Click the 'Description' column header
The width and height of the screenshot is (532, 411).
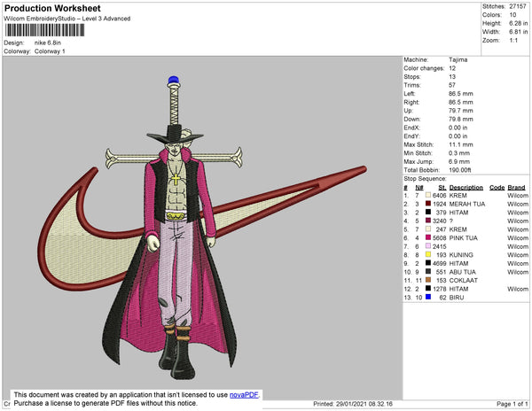click(x=466, y=188)
